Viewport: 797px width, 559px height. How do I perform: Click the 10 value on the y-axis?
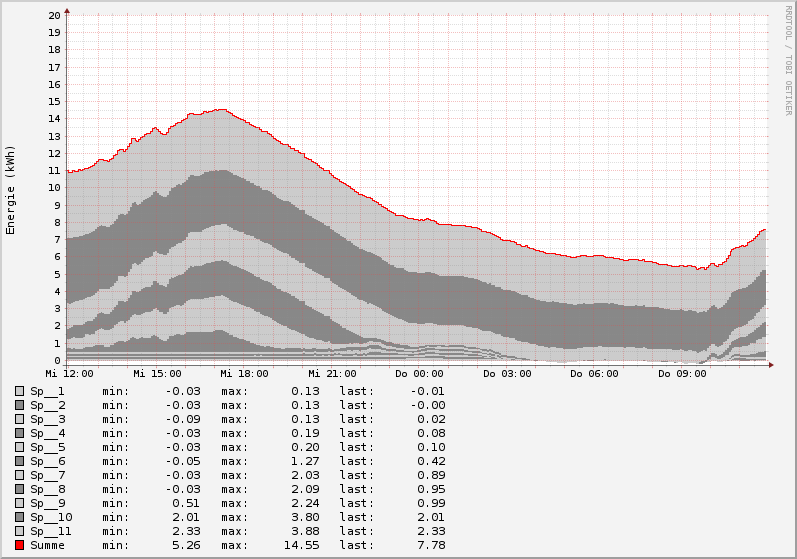53,188
